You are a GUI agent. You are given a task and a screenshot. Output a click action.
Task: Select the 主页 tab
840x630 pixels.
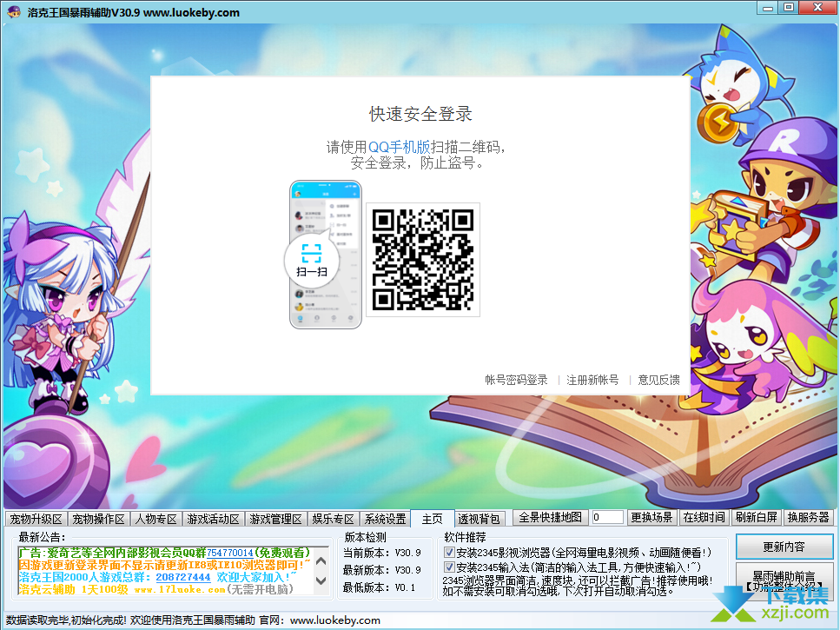coord(433,519)
